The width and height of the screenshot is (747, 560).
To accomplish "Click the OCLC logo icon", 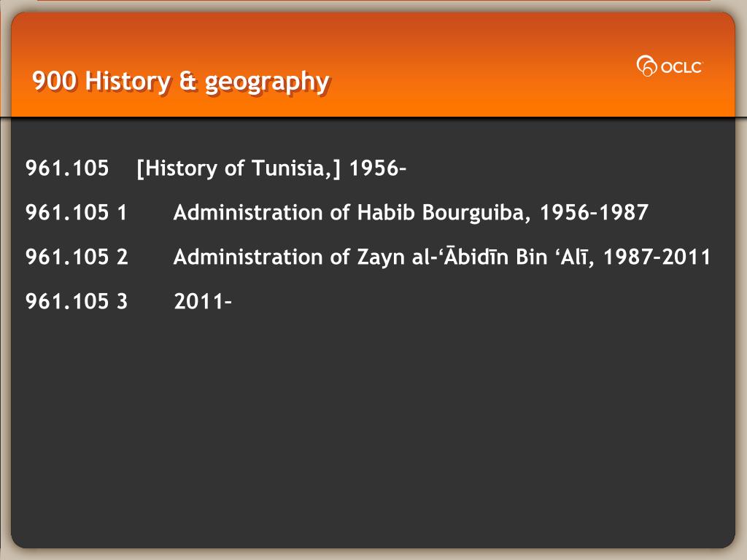I will (646, 66).
